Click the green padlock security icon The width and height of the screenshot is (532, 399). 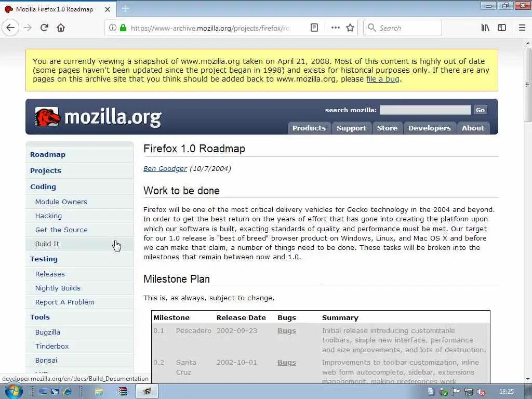123,28
